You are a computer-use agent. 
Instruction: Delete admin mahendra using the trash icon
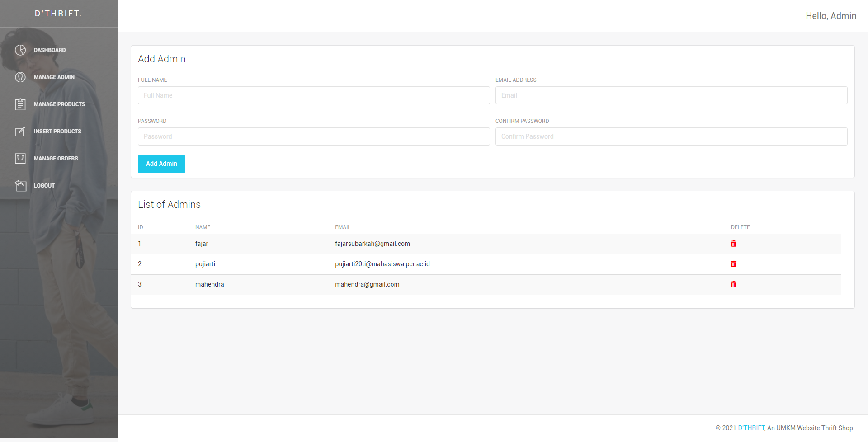point(734,284)
